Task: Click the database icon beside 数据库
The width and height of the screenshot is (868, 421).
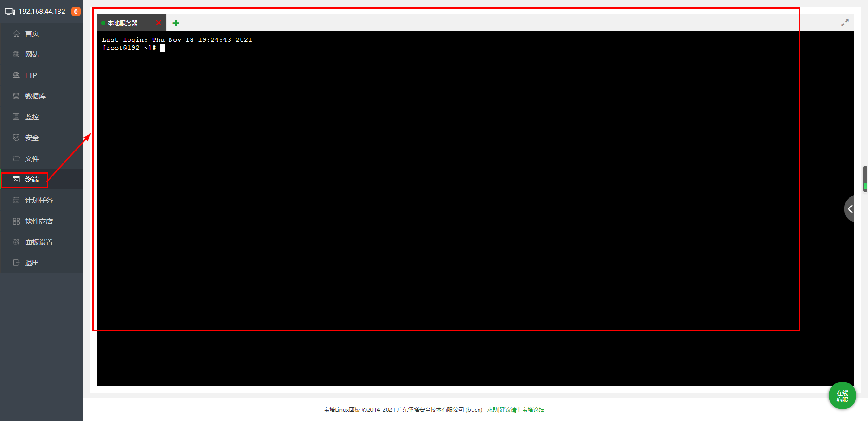Action: click(16, 96)
